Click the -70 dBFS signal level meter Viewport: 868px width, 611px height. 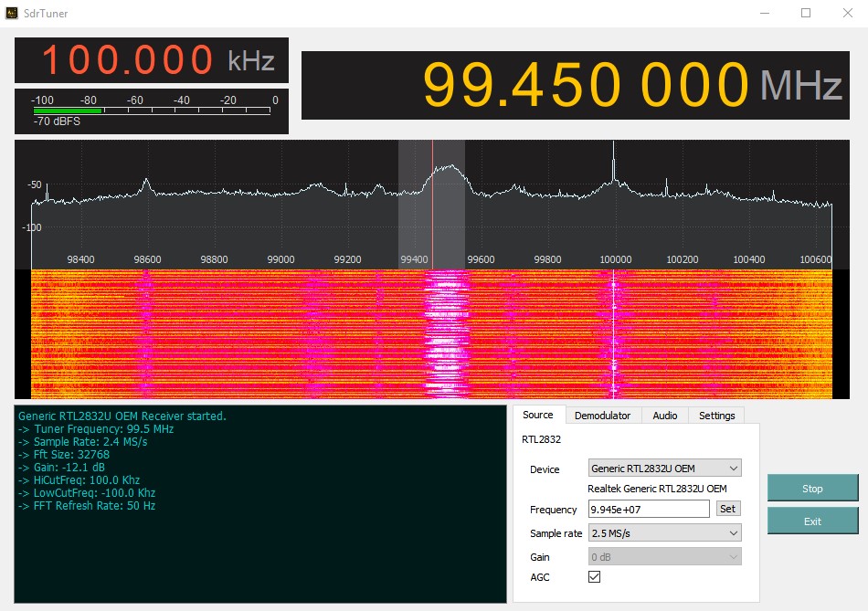[x=152, y=111]
